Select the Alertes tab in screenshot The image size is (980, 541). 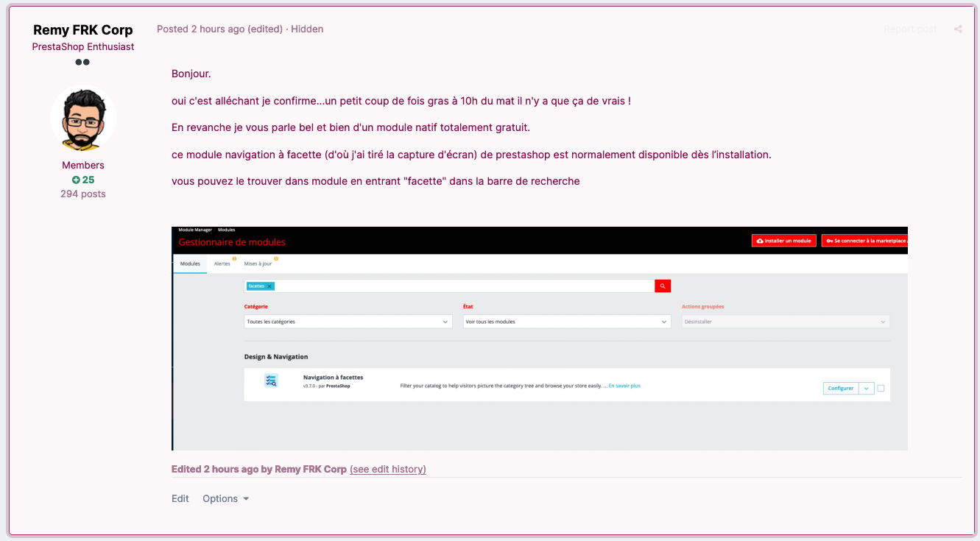[222, 264]
